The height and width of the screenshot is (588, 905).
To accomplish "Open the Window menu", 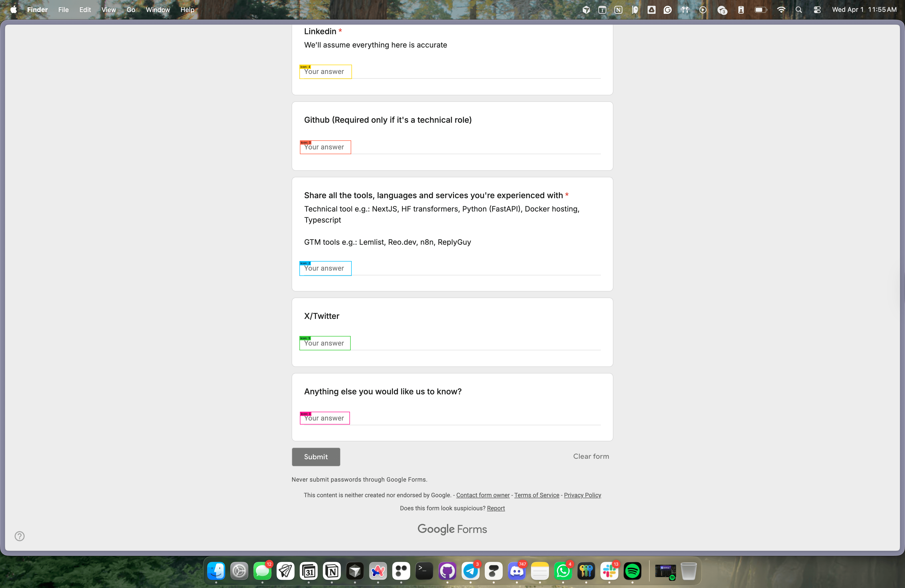I will 157,10.
